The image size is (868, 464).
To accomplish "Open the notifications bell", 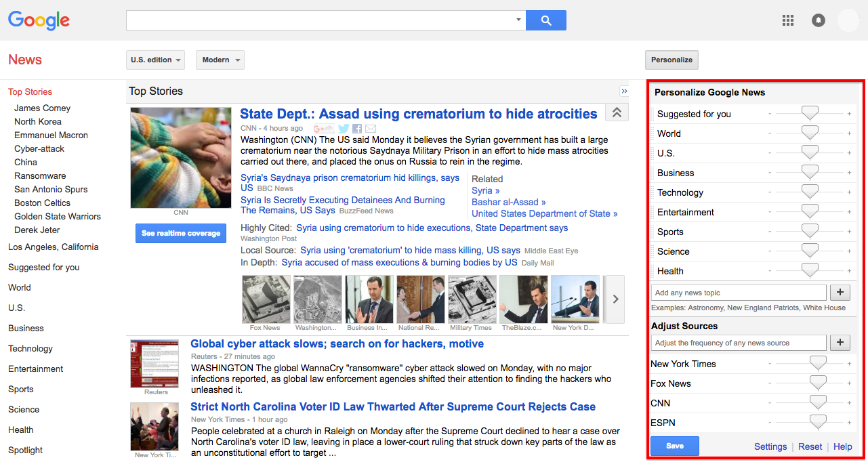I will click(819, 20).
